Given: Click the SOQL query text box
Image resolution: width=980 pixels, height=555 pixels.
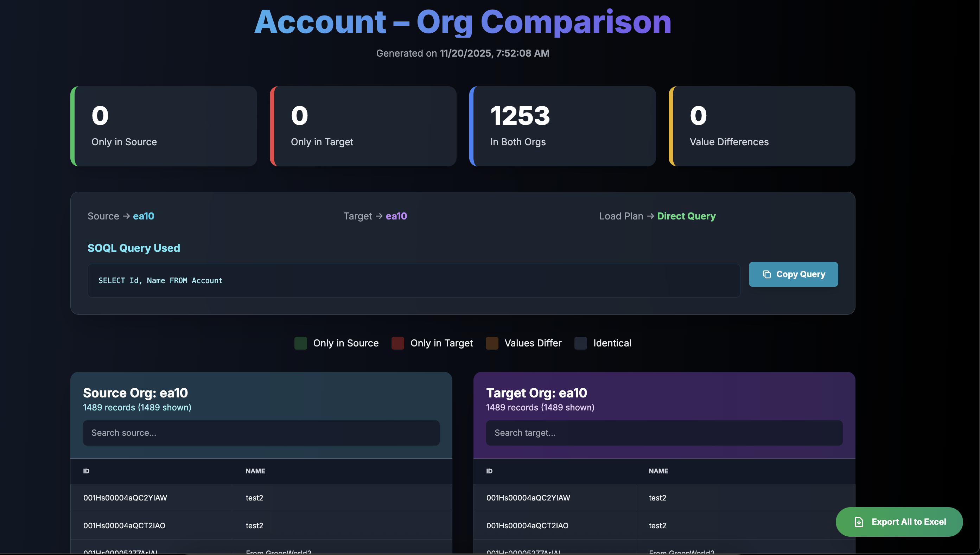Looking at the screenshot, I should click(x=414, y=281).
